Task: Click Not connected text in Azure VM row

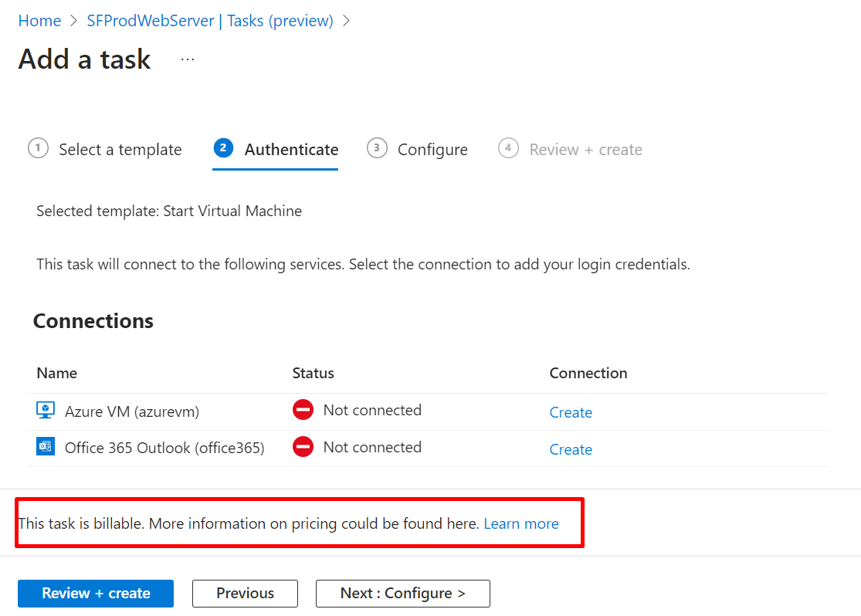Action: pyautogui.click(x=372, y=410)
